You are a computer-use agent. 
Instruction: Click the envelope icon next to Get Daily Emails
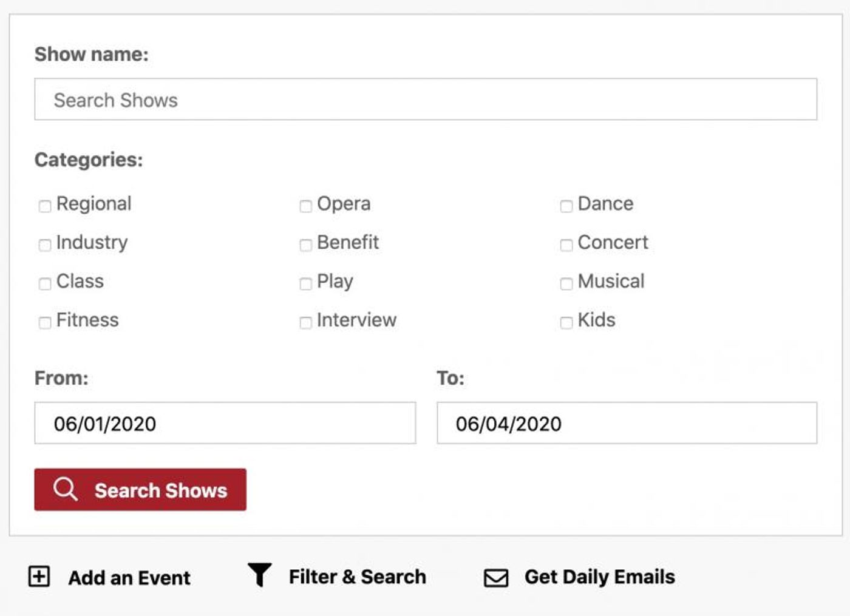(495, 577)
